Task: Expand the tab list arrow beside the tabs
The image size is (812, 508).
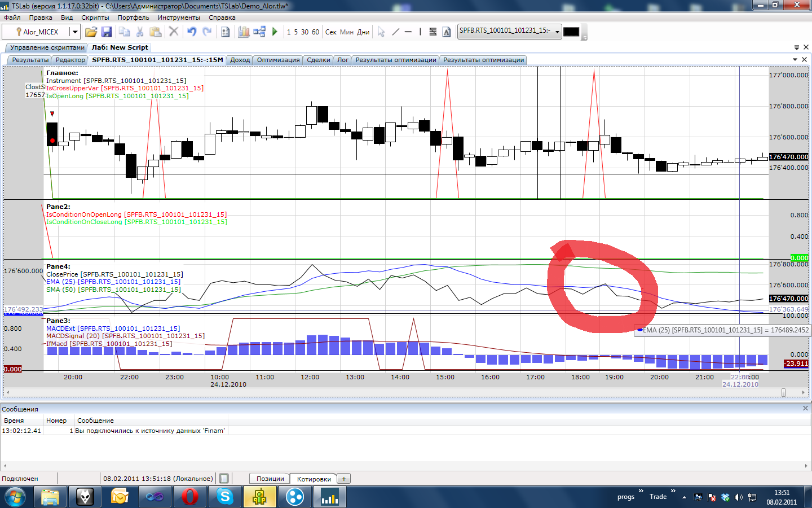Action: [795, 59]
